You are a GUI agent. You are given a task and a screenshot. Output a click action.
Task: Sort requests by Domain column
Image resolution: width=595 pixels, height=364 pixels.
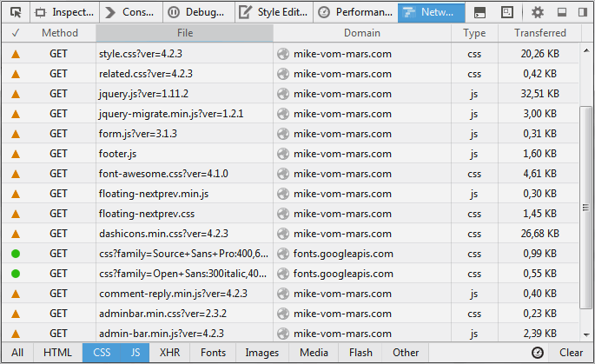(362, 33)
